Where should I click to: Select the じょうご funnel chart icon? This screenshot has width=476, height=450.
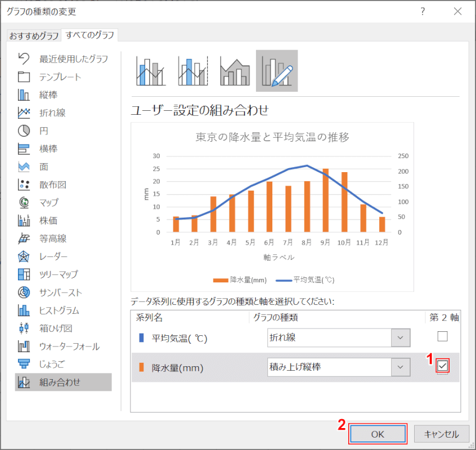(24, 364)
